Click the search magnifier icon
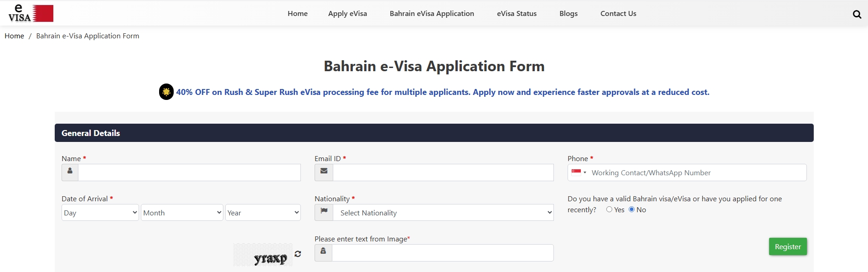Image resolution: width=868 pixels, height=272 pixels. 857,14
